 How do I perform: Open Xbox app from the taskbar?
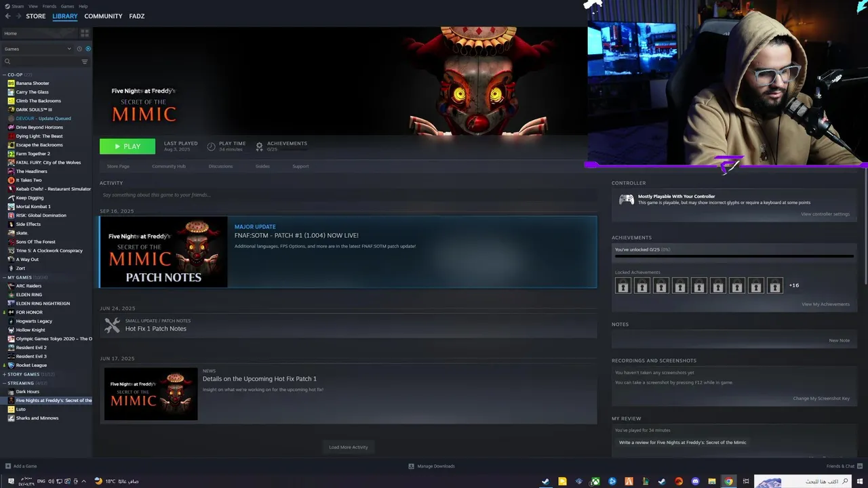(595, 481)
